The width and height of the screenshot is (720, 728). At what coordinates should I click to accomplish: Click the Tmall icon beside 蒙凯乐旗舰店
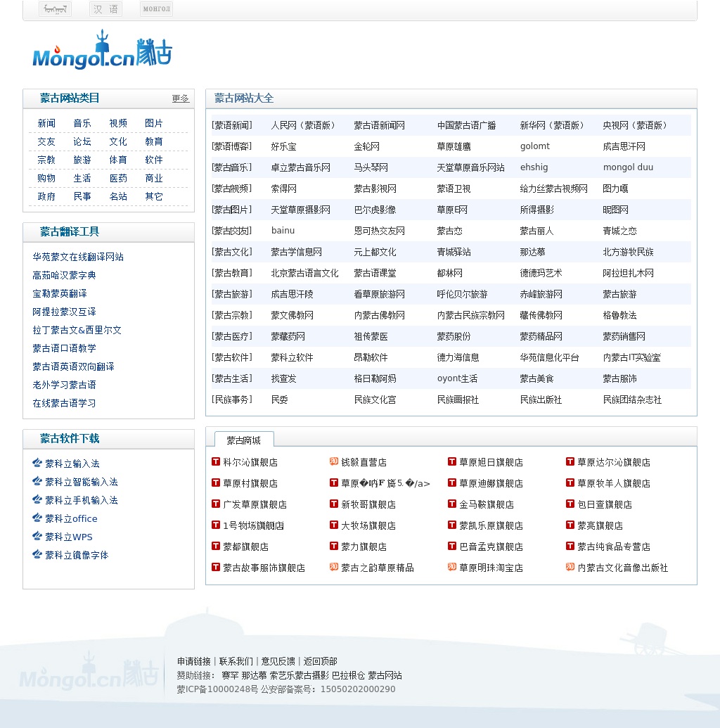pyautogui.click(x=452, y=525)
